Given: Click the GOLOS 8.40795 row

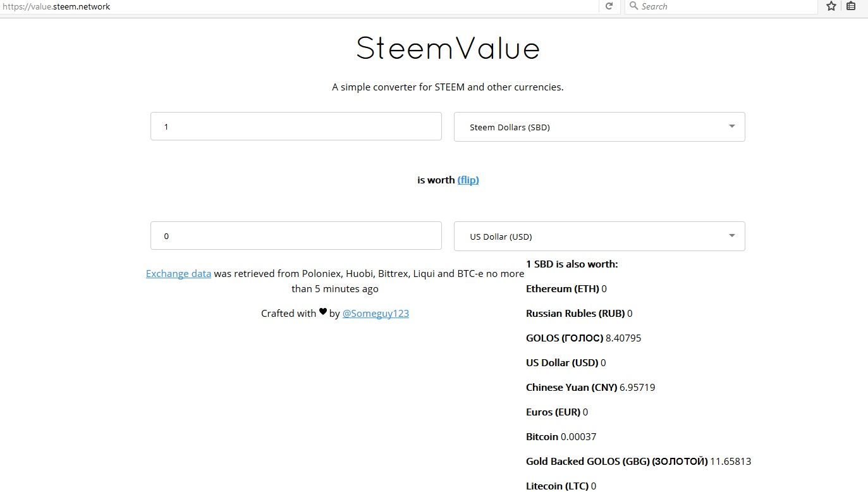Looking at the screenshot, I should click(584, 338).
